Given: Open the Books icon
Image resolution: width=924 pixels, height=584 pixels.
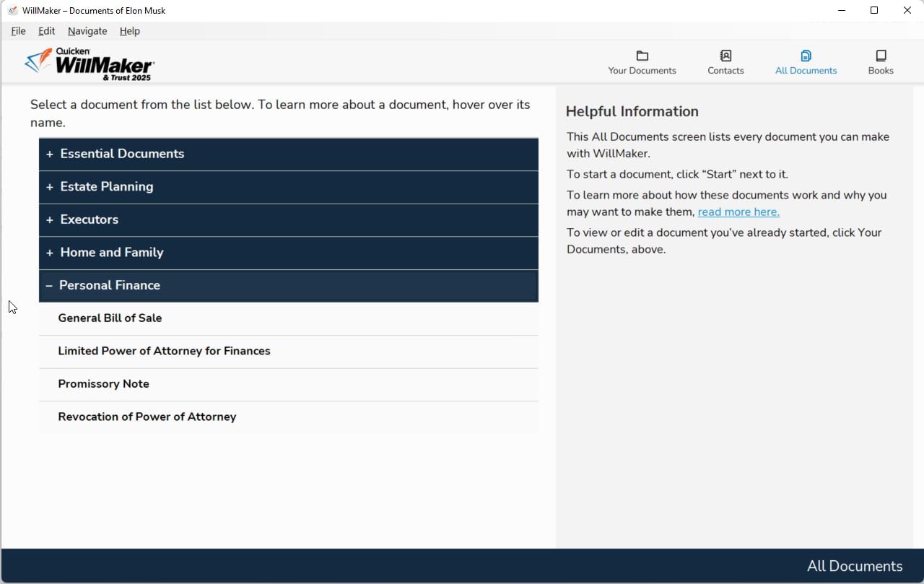Looking at the screenshot, I should click(881, 56).
